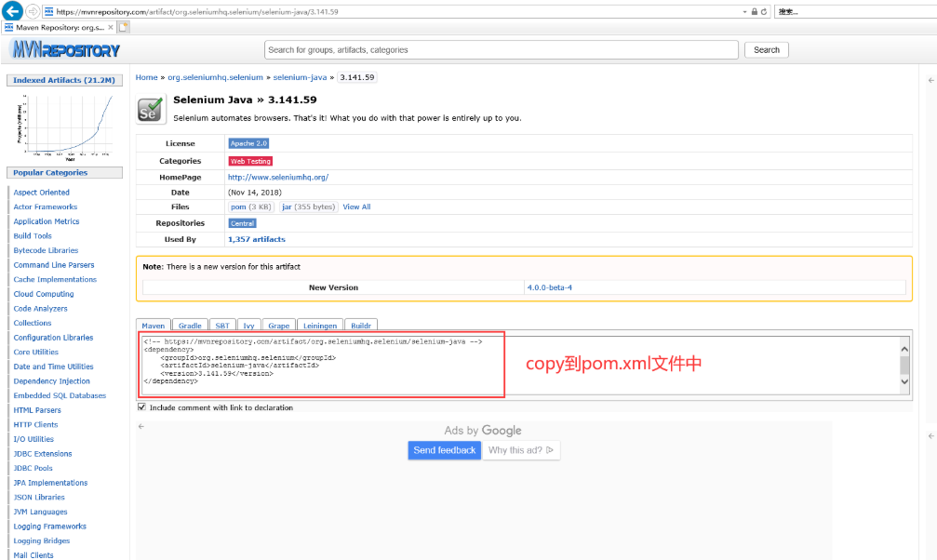The width and height of the screenshot is (937, 560).
Task: Click Why this ad? button
Action: point(521,450)
